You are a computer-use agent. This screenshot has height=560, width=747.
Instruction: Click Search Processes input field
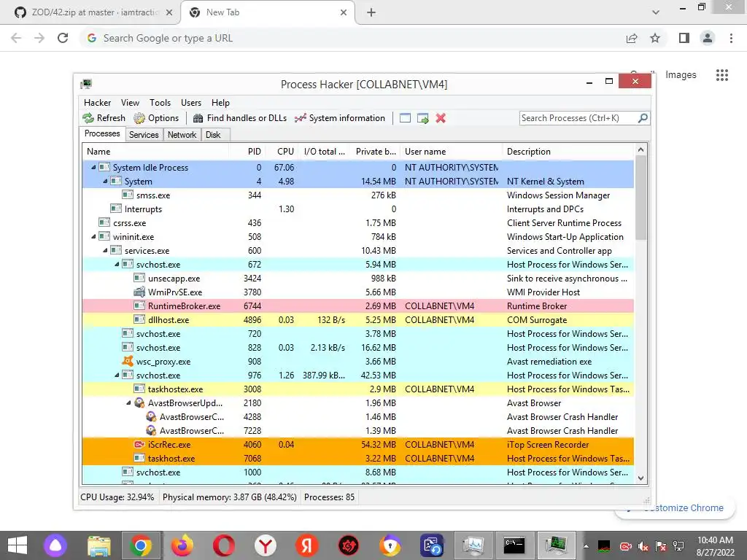tap(578, 117)
